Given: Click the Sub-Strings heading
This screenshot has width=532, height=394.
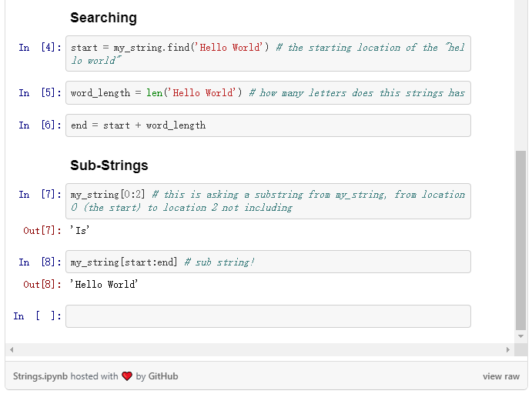Looking at the screenshot, I should click(x=109, y=165).
